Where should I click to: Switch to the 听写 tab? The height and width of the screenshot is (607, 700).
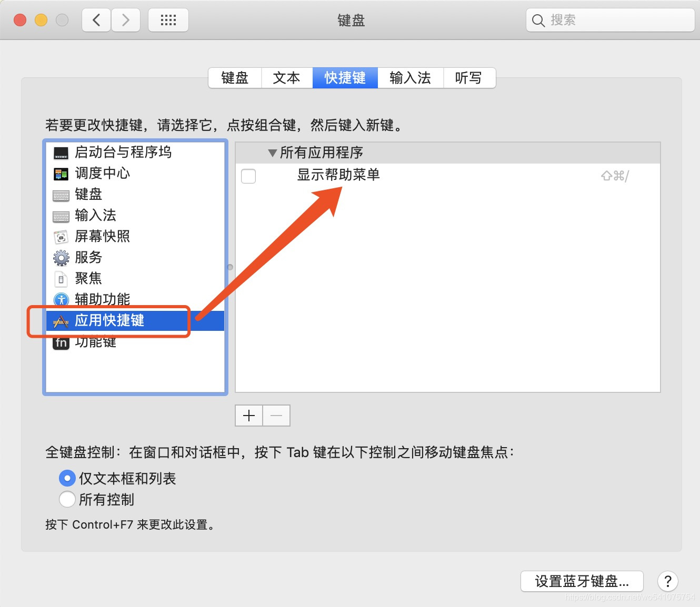(469, 78)
